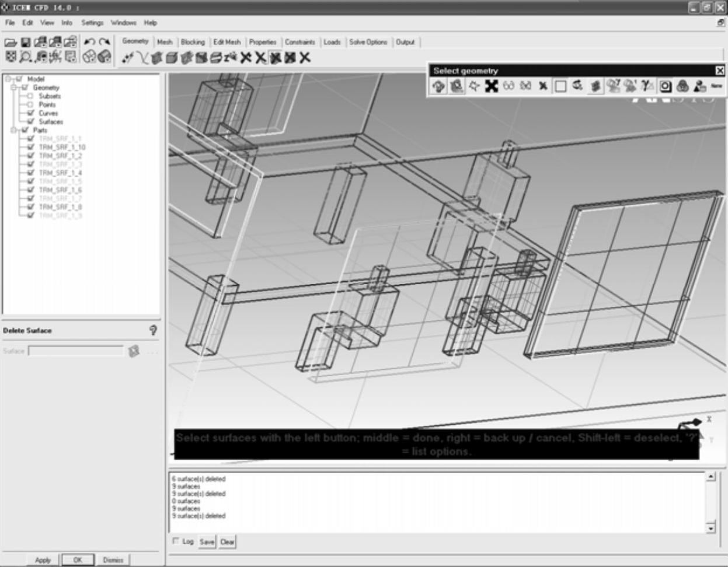
Task: Click the Save Project floppy disk icon
Action: coord(25,43)
